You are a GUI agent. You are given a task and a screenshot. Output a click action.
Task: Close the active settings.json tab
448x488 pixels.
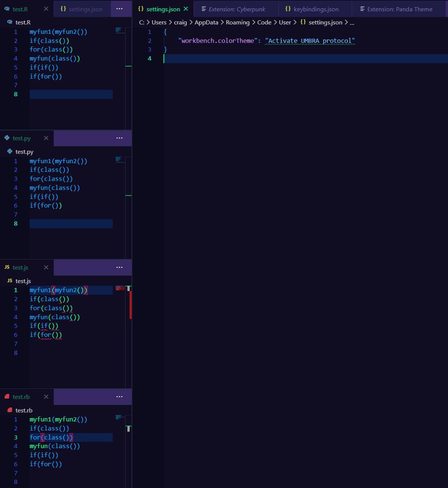point(186,9)
